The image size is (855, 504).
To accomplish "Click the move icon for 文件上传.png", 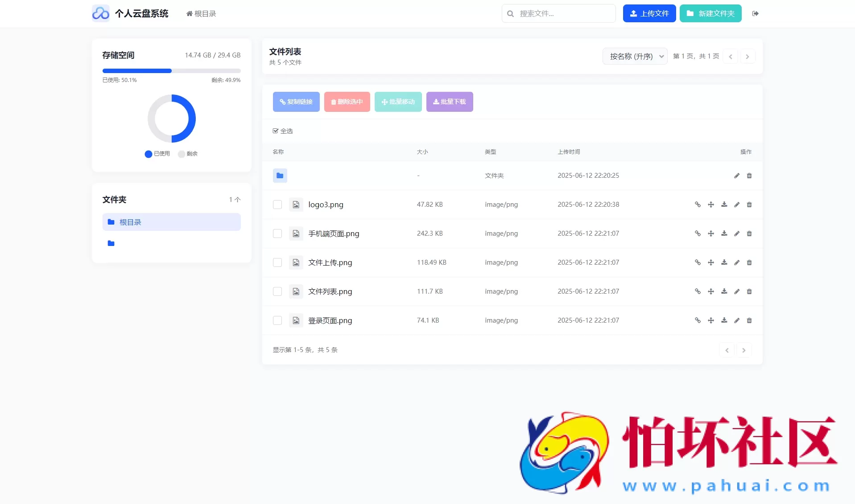I will click(710, 262).
